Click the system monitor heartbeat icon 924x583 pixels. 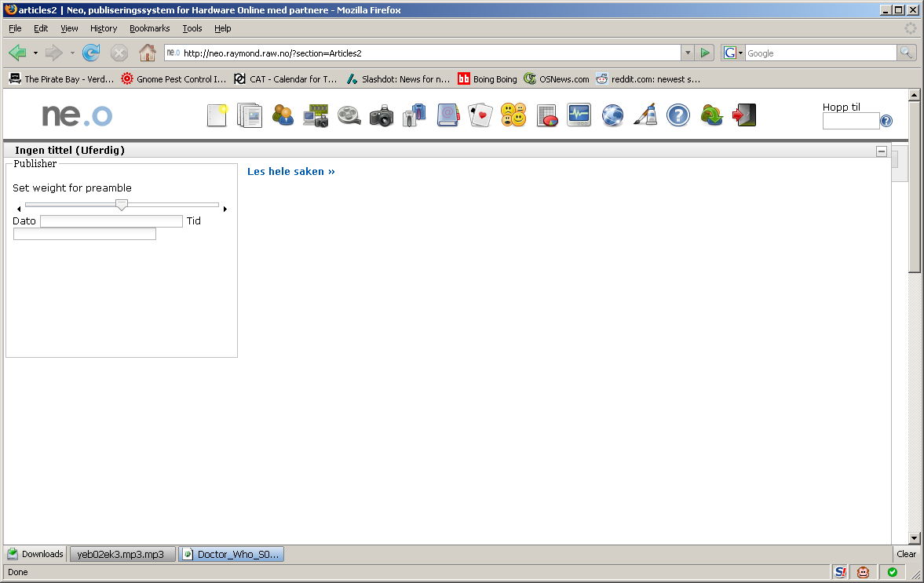tap(579, 115)
